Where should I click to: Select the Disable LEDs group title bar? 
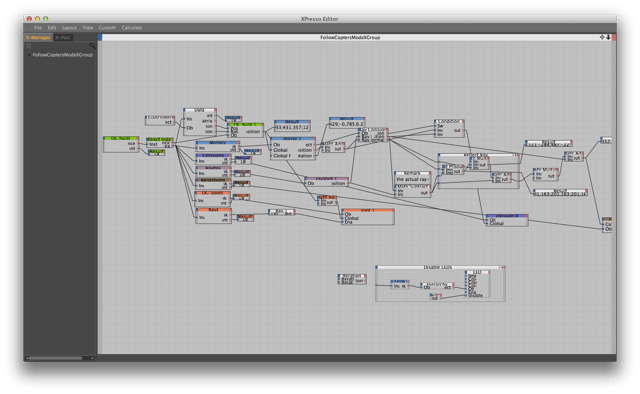pyautogui.click(x=440, y=267)
